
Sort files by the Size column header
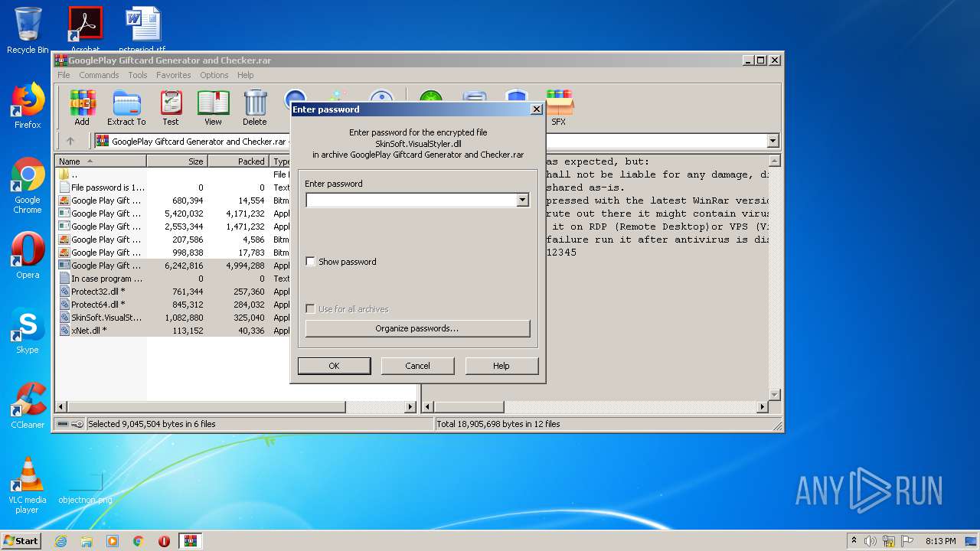coord(177,161)
